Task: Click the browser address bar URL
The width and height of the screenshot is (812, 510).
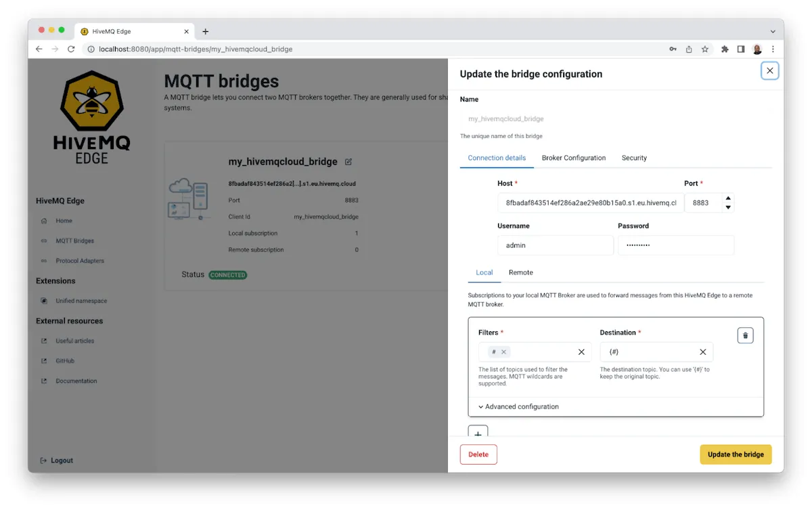Action: pyautogui.click(x=196, y=49)
